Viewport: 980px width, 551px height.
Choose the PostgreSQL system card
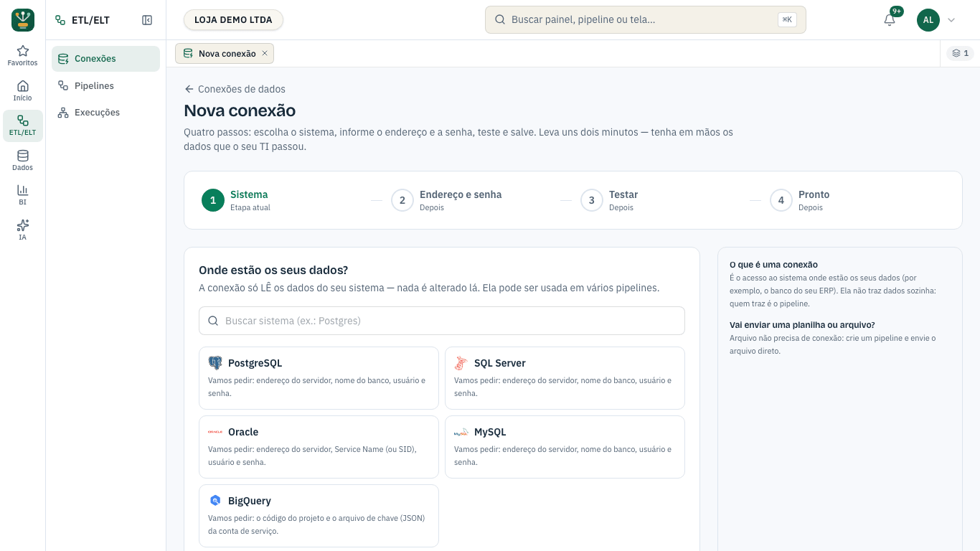319,378
